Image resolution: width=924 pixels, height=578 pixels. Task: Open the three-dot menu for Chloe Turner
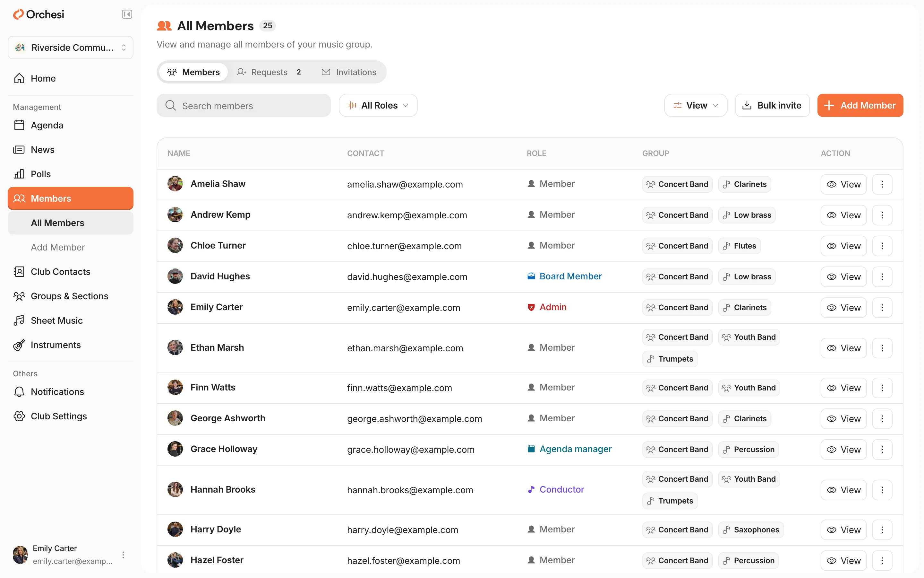[882, 246]
